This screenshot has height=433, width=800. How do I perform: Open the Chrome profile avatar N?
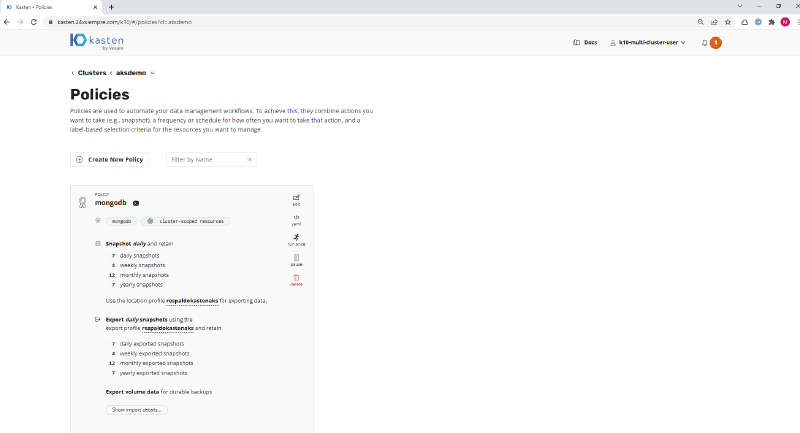785,22
